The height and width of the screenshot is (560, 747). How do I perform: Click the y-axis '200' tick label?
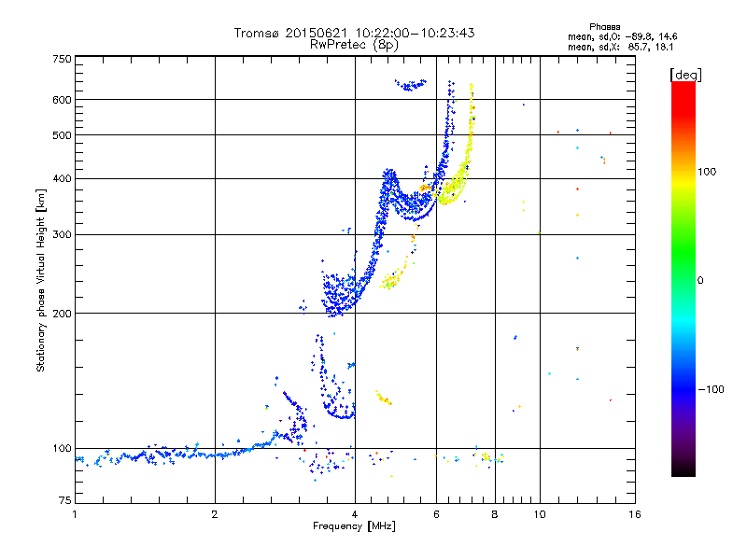pos(63,314)
